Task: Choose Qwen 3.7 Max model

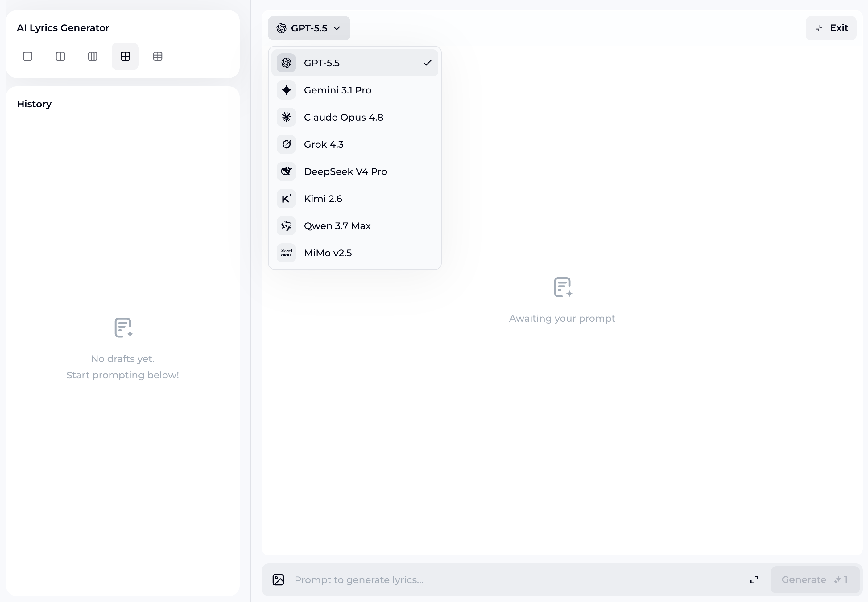Action: pos(355,226)
